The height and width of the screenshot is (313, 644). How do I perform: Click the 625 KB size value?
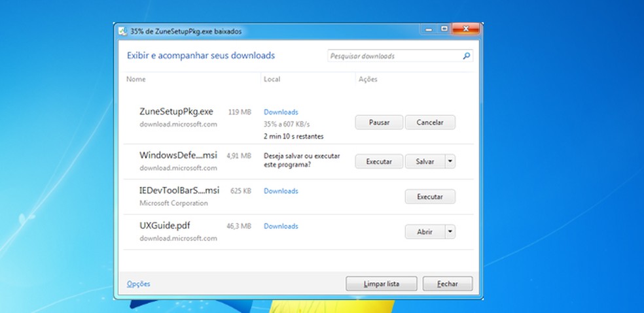tap(241, 191)
